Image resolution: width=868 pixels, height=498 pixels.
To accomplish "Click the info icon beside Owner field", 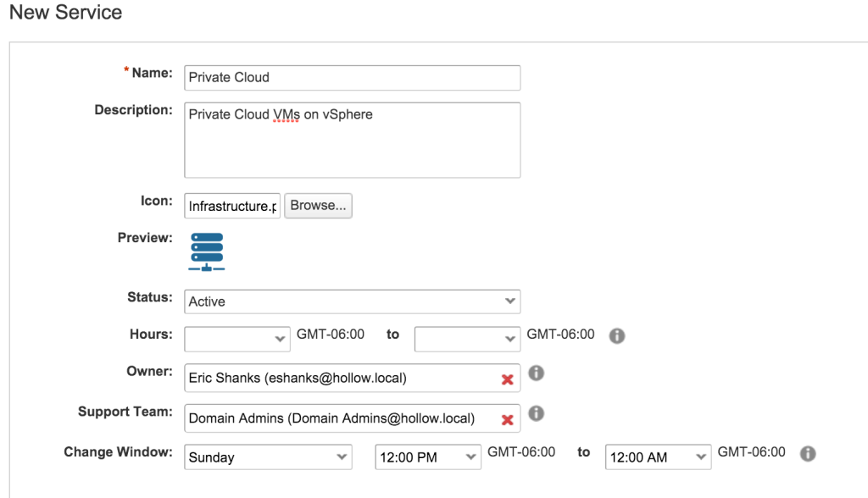I will pos(536,373).
